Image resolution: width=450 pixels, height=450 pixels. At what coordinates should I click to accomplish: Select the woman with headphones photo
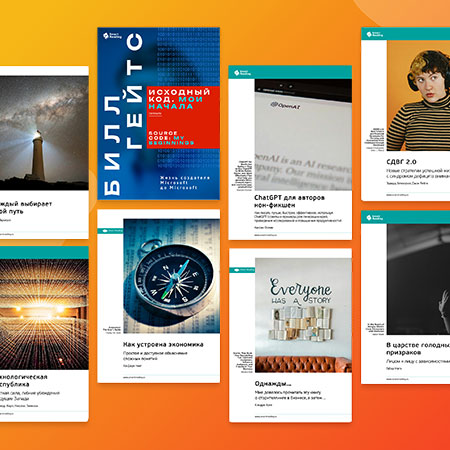pyautogui.click(x=418, y=96)
